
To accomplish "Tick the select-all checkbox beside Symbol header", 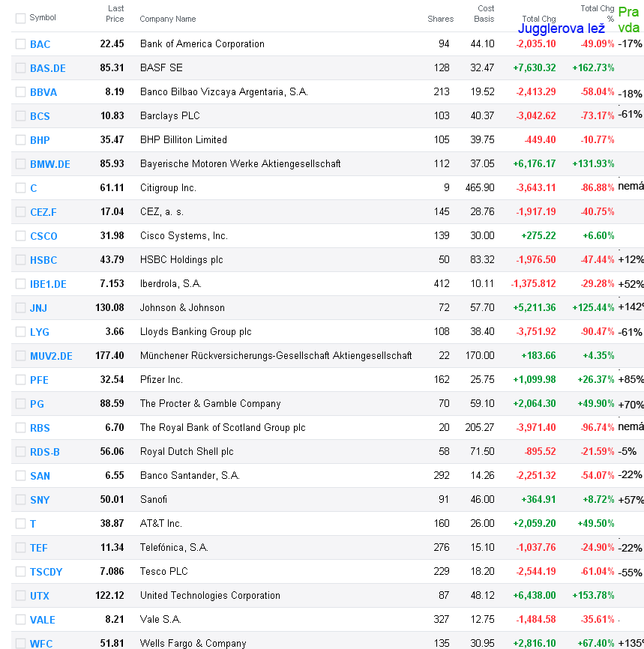I will (20, 18).
